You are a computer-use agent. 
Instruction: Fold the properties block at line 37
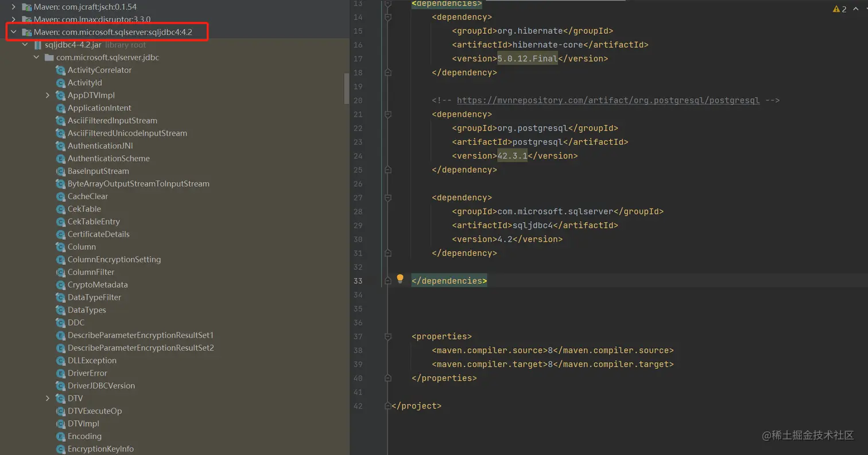pos(388,337)
